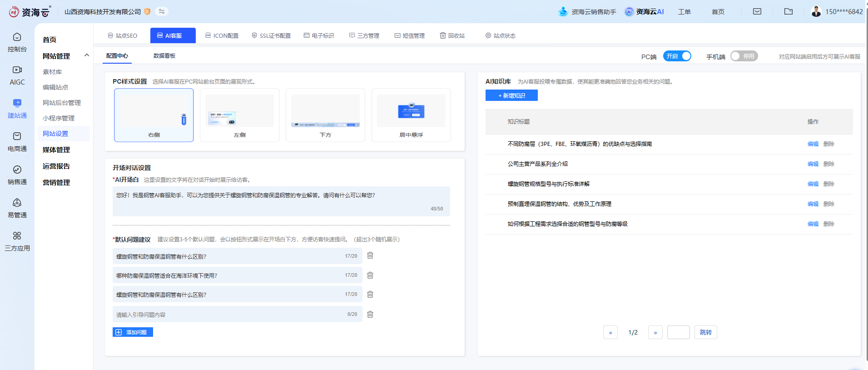Click the folder icon in top header
The image size is (868, 370).
tap(788, 11)
